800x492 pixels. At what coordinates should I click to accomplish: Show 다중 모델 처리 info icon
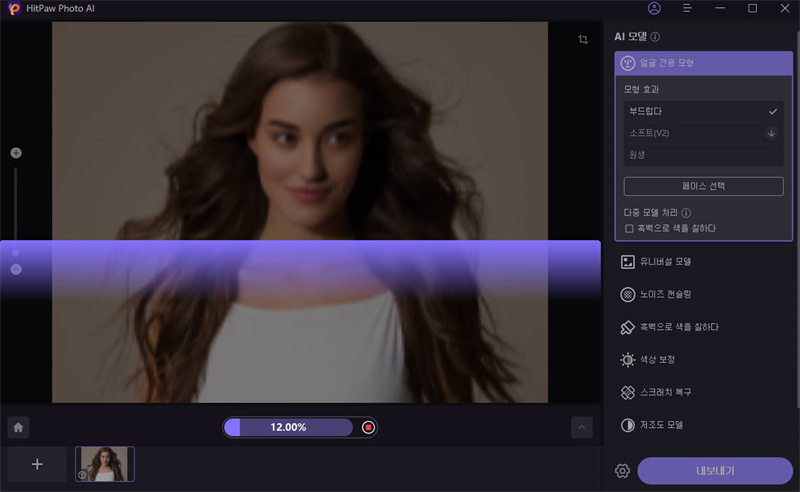point(686,213)
